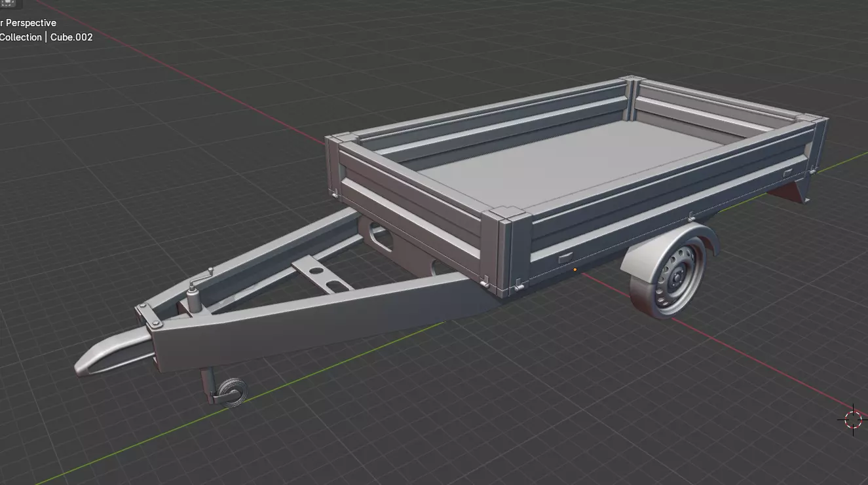Click the orange origin dot on the trailer side
Screen dimensions: 868x485
(x=575, y=269)
